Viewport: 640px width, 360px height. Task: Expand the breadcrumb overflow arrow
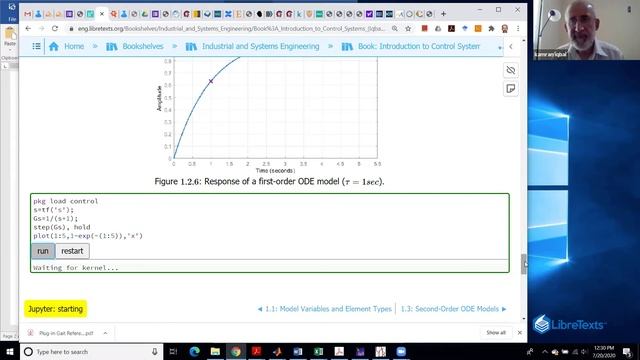point(500,48)
